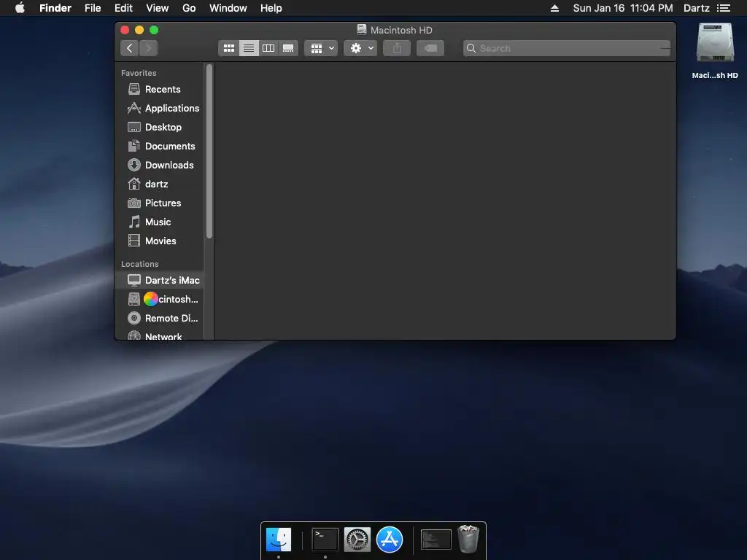Open the Go menu
This screenshot has width=747, height=560.
(189, 8)
